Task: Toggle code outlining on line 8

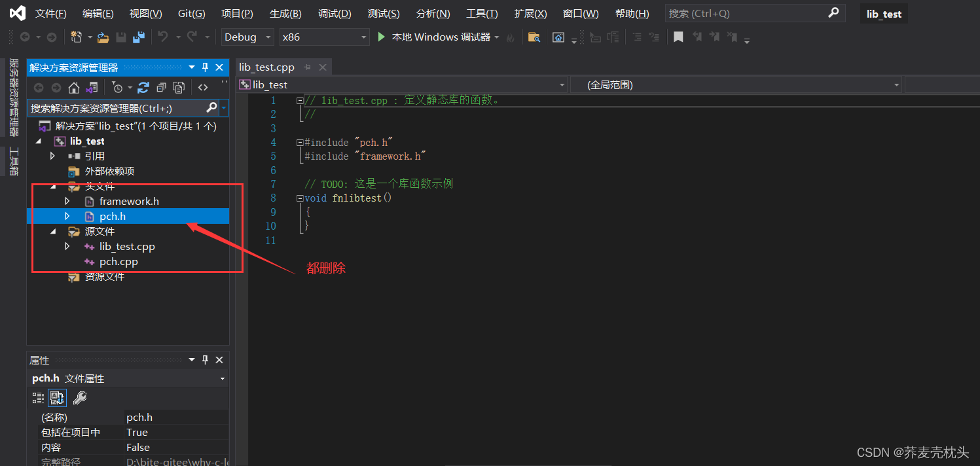Action: point(299,198)
